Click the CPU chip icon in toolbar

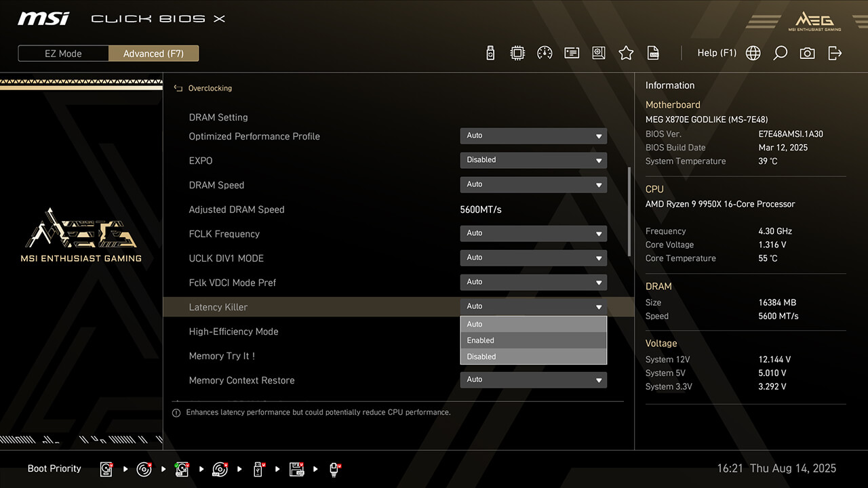point(517,53)
